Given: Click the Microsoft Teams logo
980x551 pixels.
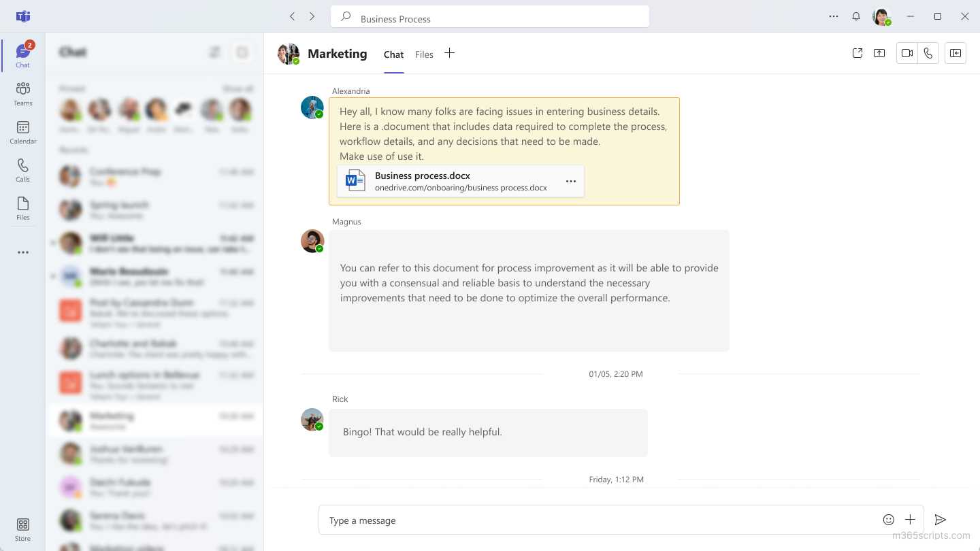Looking at the screenshot, I should pos(23,16).
